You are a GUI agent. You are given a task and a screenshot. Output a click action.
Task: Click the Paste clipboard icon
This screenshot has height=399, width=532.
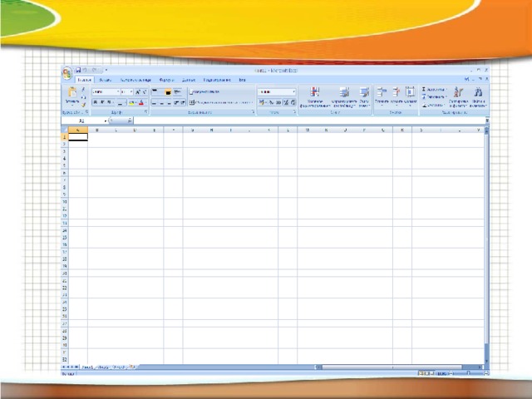tap(72, 93)
